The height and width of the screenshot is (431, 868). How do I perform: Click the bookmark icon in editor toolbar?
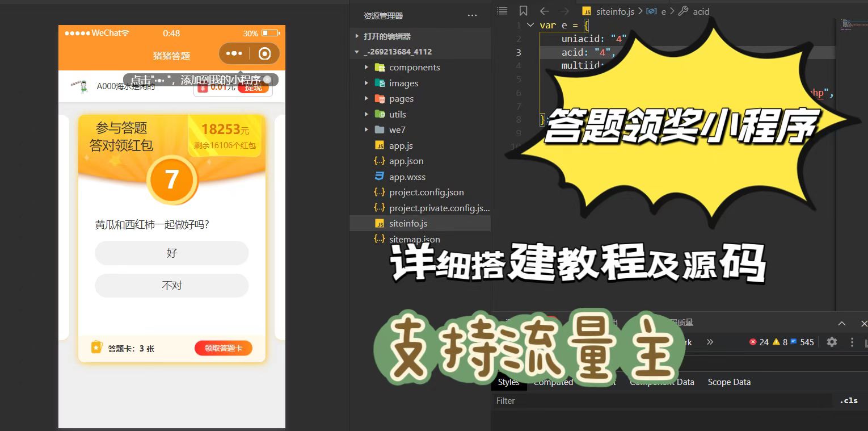pyautogui.click(x=523, y=11)
